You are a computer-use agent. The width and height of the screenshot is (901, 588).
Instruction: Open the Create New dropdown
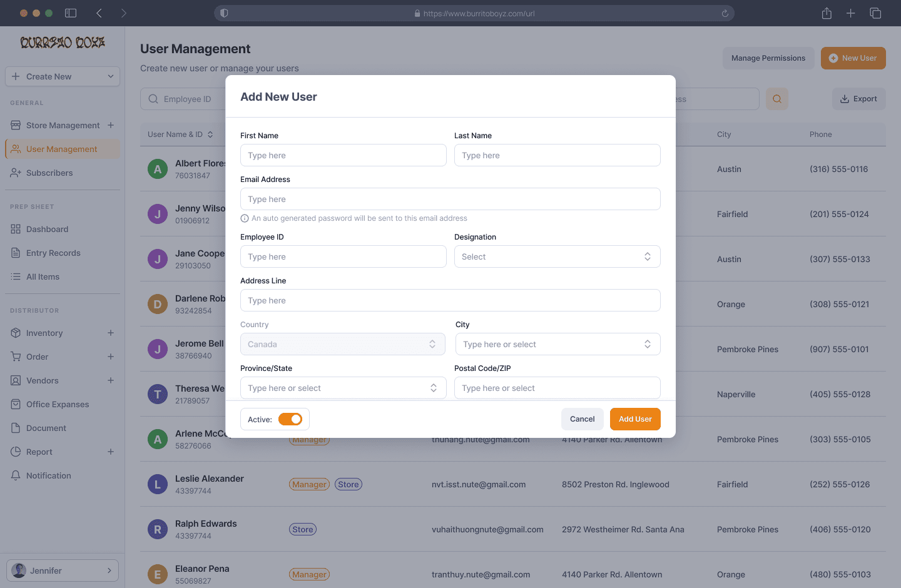point(63,76)
